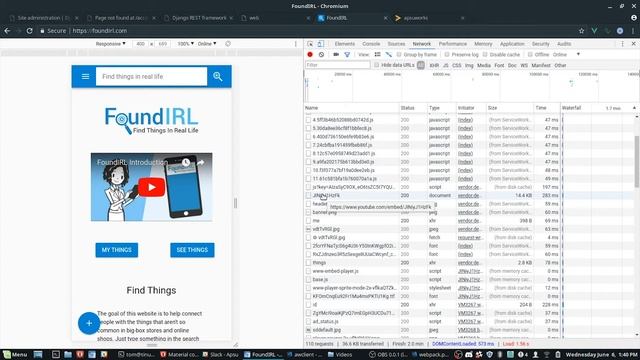Click the search magnifier button on FoundIRL
This screenshot has width=640, height=360.
click(218, 76)
